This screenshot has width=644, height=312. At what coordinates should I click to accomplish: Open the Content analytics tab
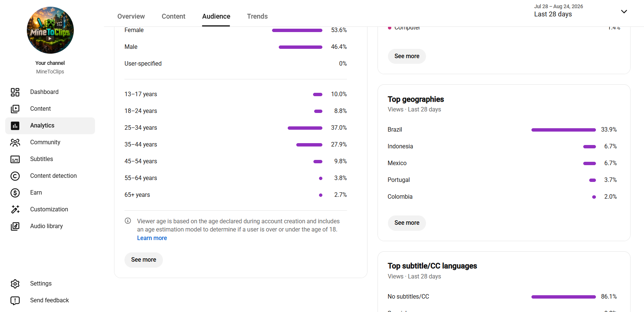coord(173,16)
